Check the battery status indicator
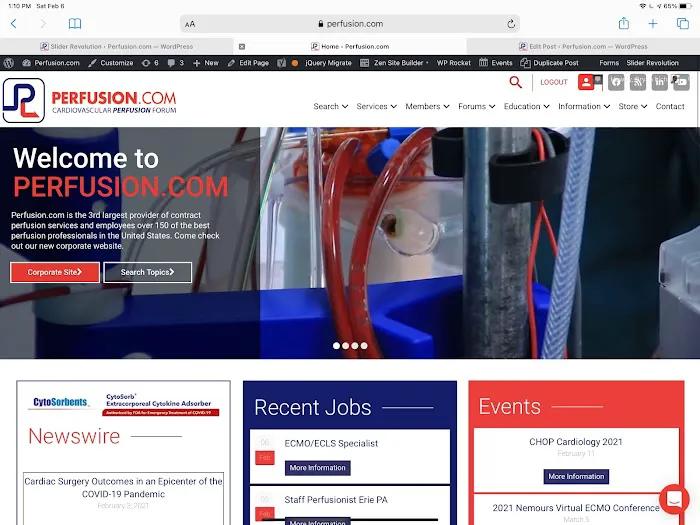 (685, 6)
